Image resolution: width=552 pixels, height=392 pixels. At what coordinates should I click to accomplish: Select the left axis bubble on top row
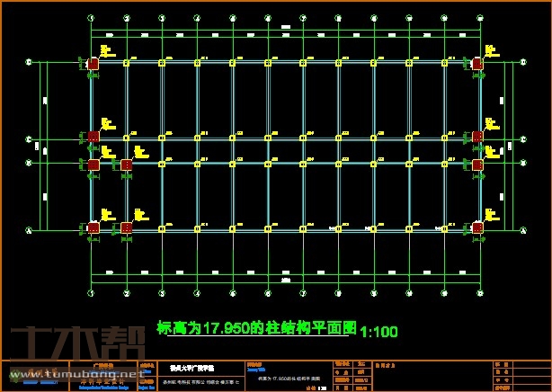click(29, 63)
